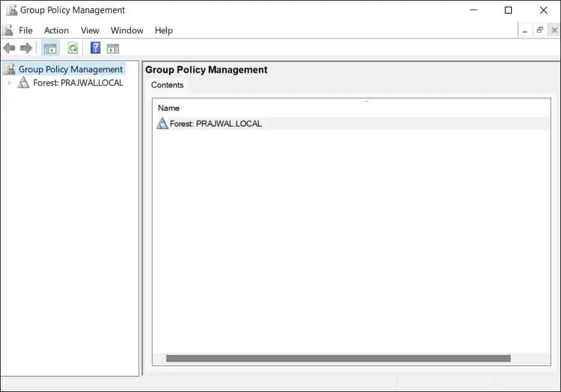Viewport: 561px width, 392px height.
Task: Select Forest: PRAJWAL.LOCAL in the tree pane
Action: pos(78,83)
